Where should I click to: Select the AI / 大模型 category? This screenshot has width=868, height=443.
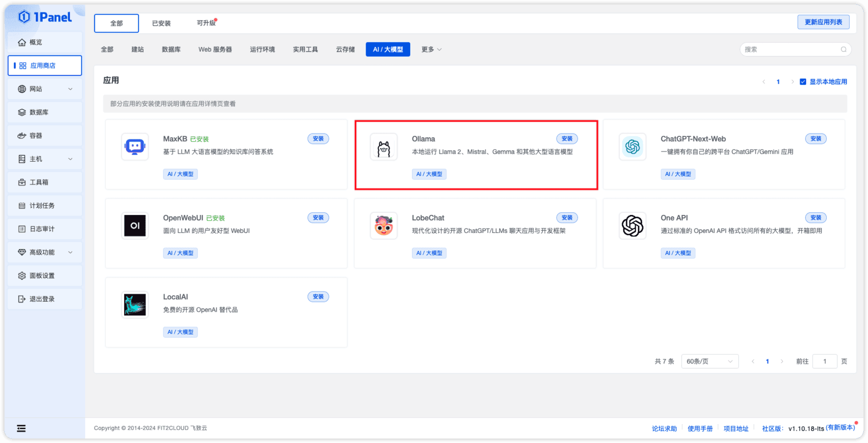pos(388,49)
